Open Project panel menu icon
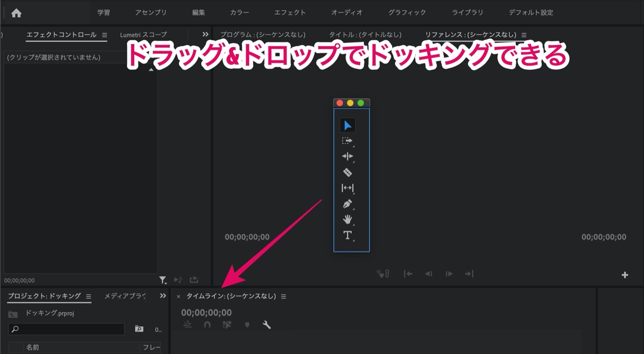 click(89, 296)
